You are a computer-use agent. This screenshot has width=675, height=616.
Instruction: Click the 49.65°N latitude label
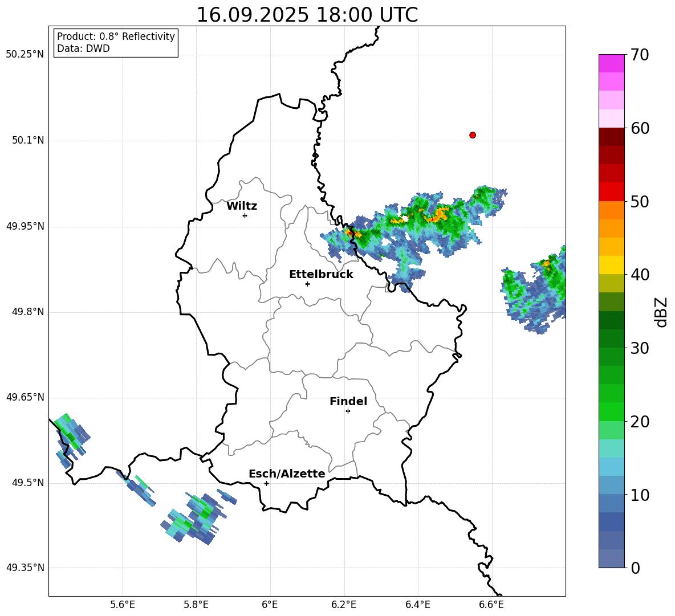coord(25,397)
